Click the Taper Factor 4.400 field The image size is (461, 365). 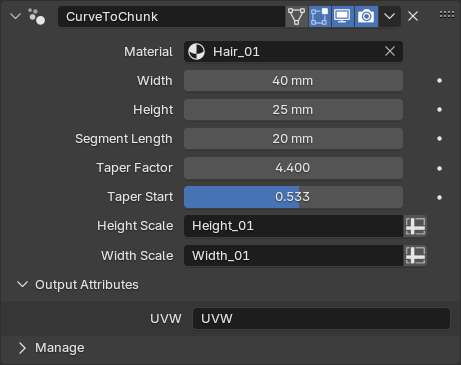(293, 168)
